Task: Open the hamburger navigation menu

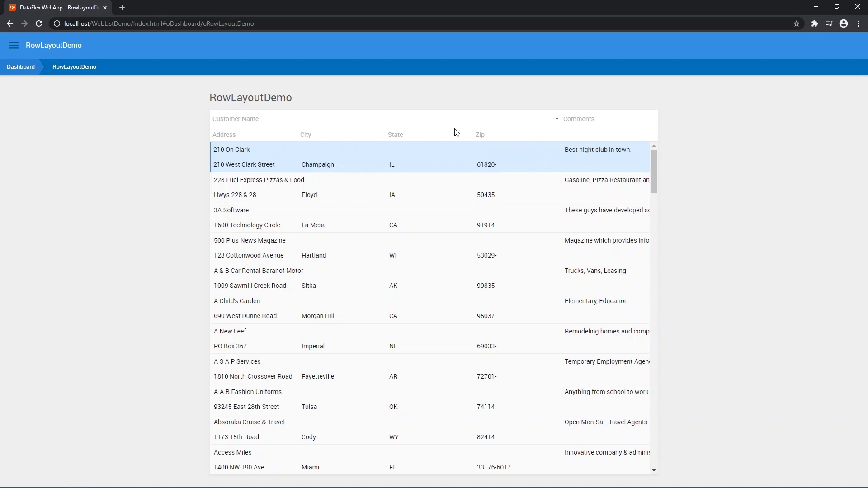Action: [x=14, y=45]
